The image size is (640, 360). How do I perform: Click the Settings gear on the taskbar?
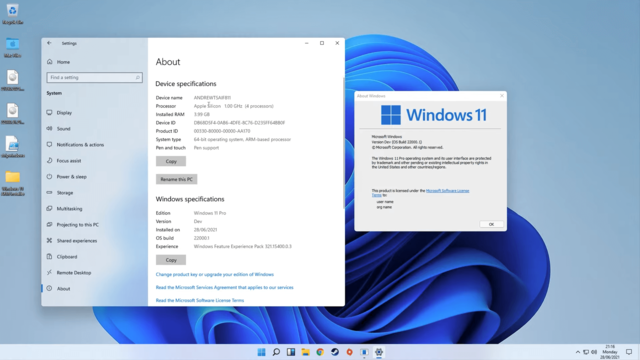click(x=379, y=352)
